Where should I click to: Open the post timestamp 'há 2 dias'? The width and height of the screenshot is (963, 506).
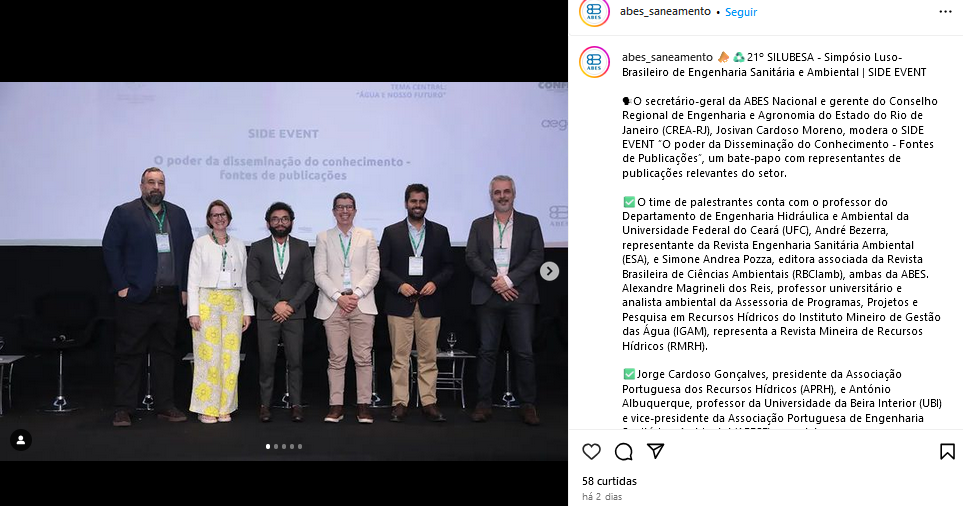click(x=602, y=496)
